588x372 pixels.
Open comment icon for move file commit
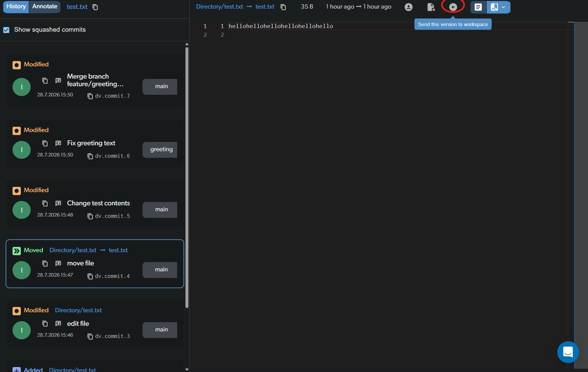point(58,263)
